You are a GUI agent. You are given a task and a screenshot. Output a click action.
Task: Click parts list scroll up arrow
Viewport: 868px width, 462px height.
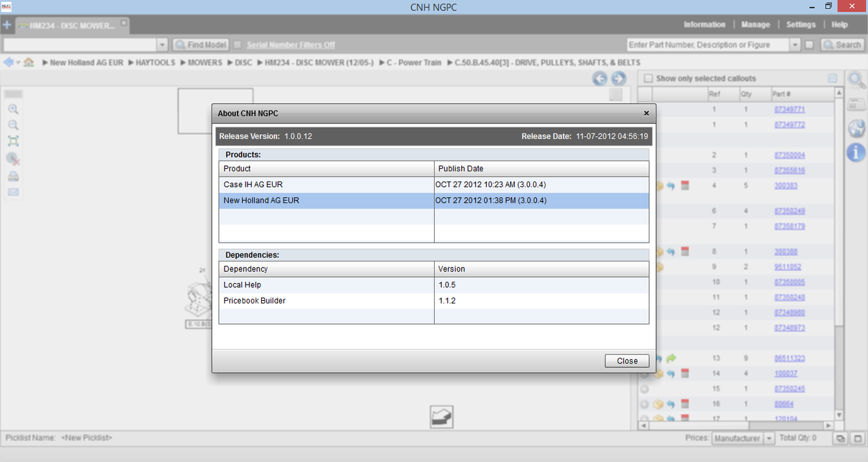pos(839,93)
